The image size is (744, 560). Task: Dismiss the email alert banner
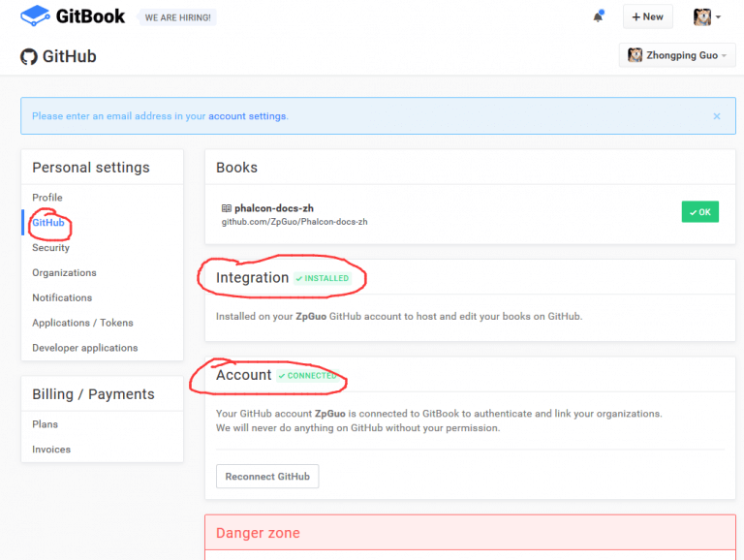point(717,116)
